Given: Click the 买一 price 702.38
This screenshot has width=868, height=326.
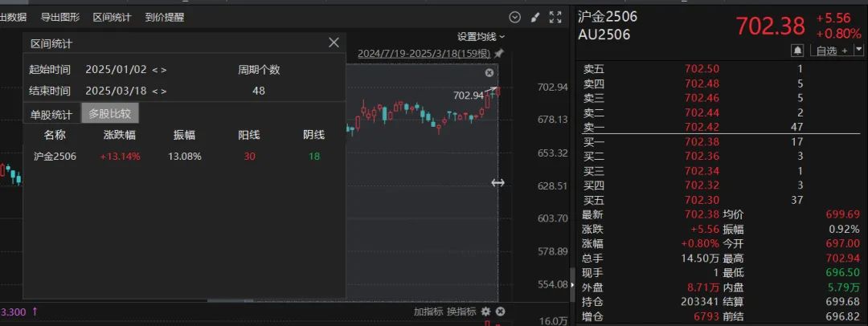Looking at the screenshot, I should (x=702, y=142).
